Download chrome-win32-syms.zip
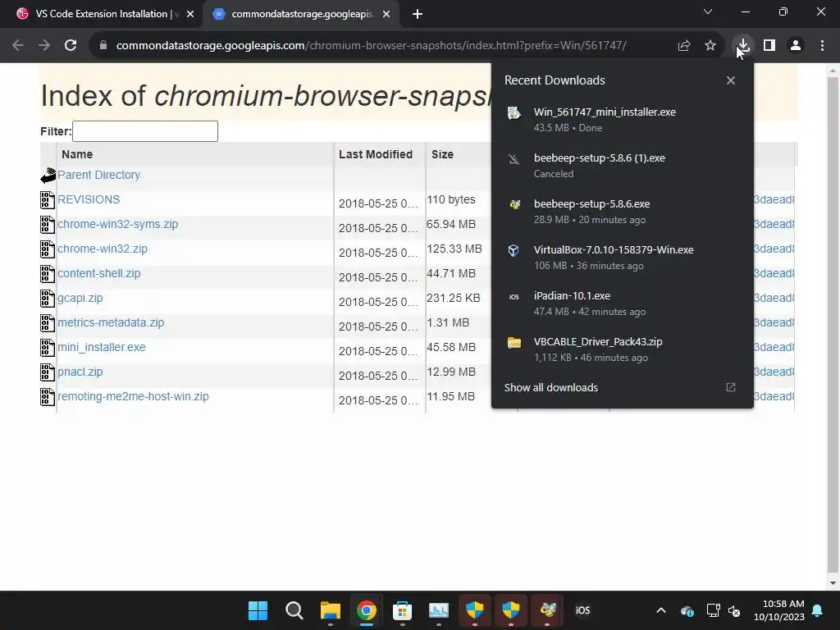This screenshot has height=630, width=840. pos(118,224)
